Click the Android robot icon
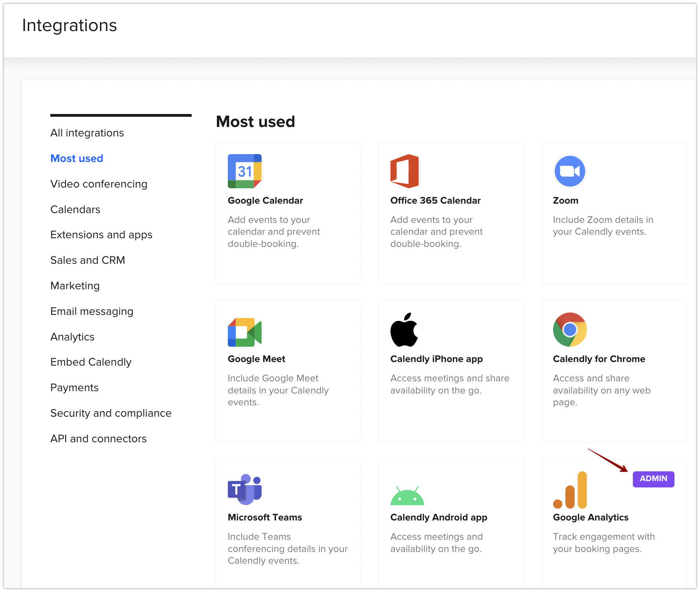 pos(407,496)
